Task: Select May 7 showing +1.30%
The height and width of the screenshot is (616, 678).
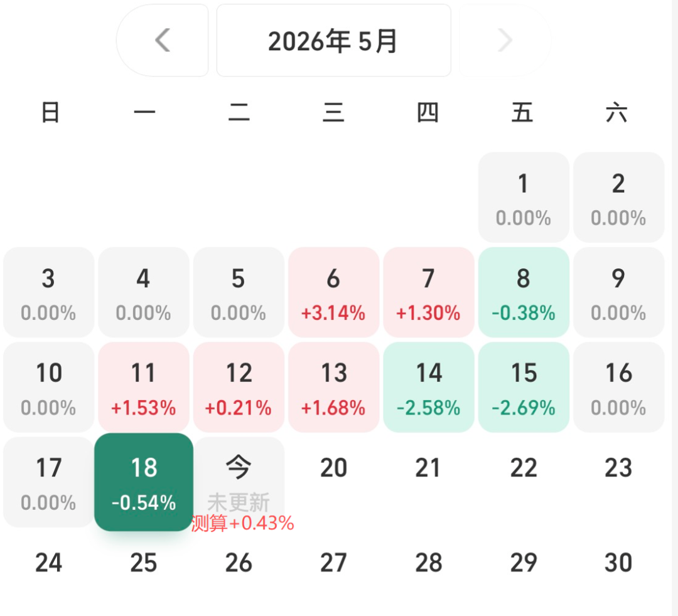Action: pos(429,292)
